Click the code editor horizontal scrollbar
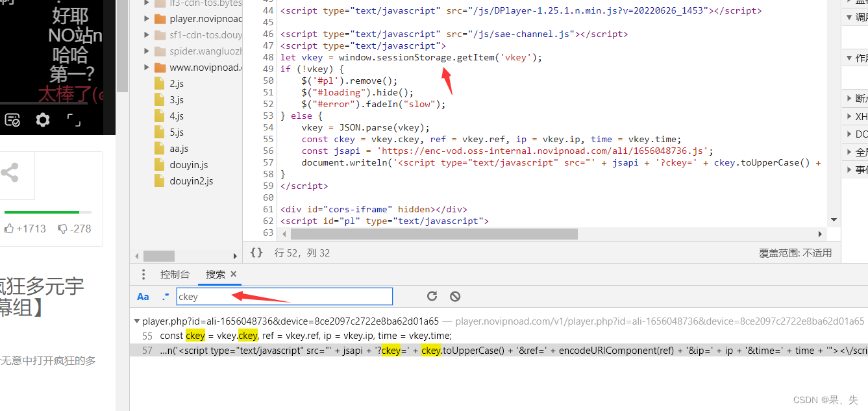Viewport: 868px width, 411px height. (x=434, y=234)
